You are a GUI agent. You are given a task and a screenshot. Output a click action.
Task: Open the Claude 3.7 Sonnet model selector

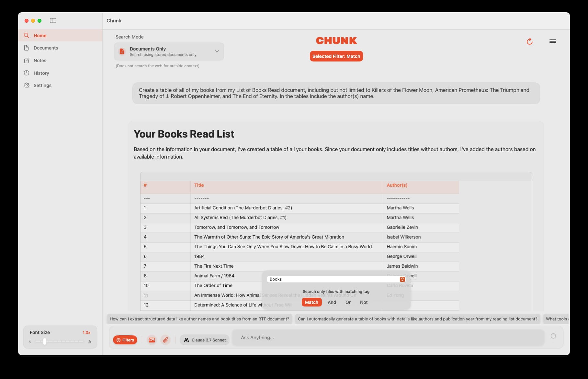pyautogui.click(x=205, y=340)
